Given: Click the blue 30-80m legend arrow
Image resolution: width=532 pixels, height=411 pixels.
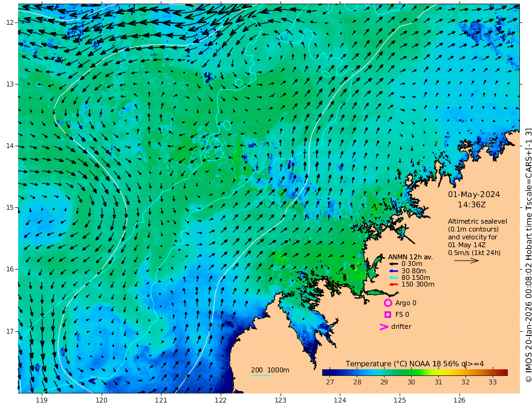Looking at the screenshot, I should [393, 271].
